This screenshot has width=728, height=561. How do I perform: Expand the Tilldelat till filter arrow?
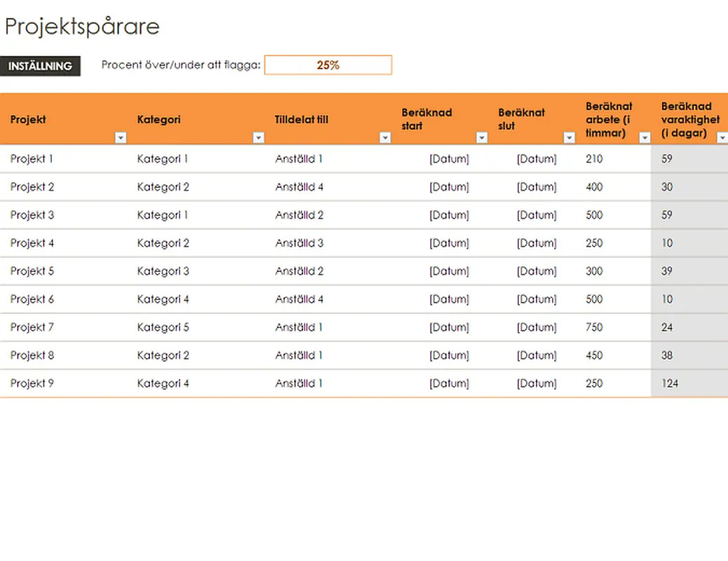point(384,138)
